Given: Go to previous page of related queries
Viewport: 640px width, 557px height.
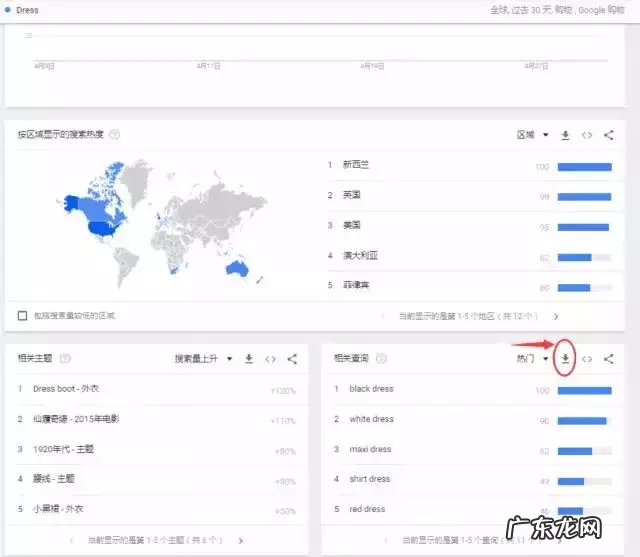Looking at the screenshot, I should (386, 540).
